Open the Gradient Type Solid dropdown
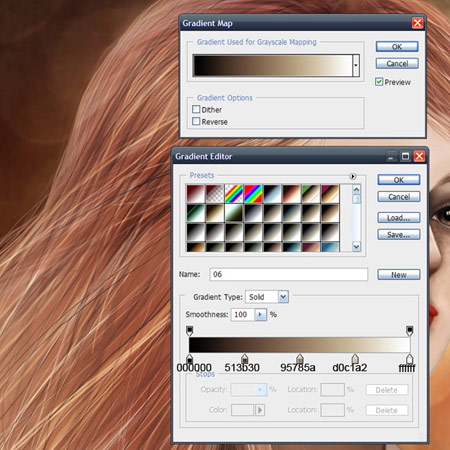The width and height of the screenshot is (450, 450). tap(283, 296)
